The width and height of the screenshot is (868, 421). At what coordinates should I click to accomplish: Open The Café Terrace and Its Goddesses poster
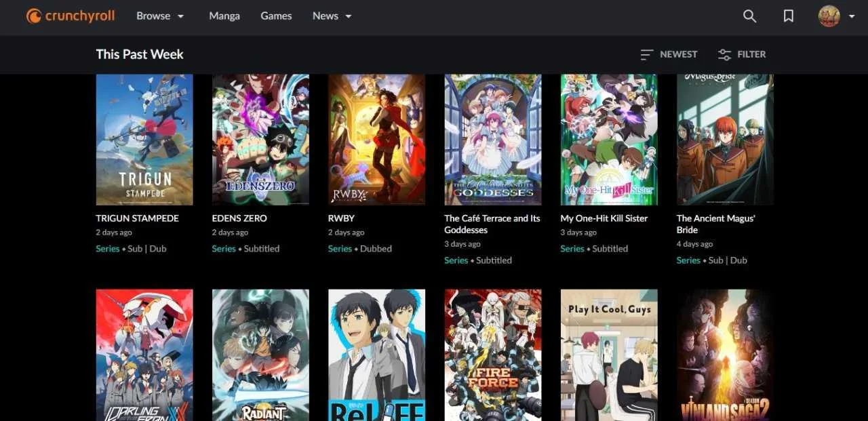coord(493,140)
